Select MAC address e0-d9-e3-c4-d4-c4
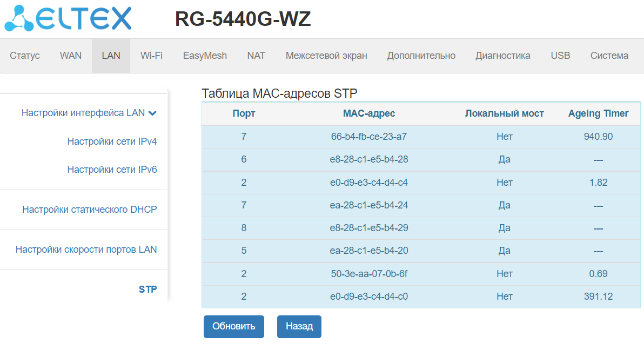Image resolution: width=644 pixels, height=344 pixels. tap(369, 183)
